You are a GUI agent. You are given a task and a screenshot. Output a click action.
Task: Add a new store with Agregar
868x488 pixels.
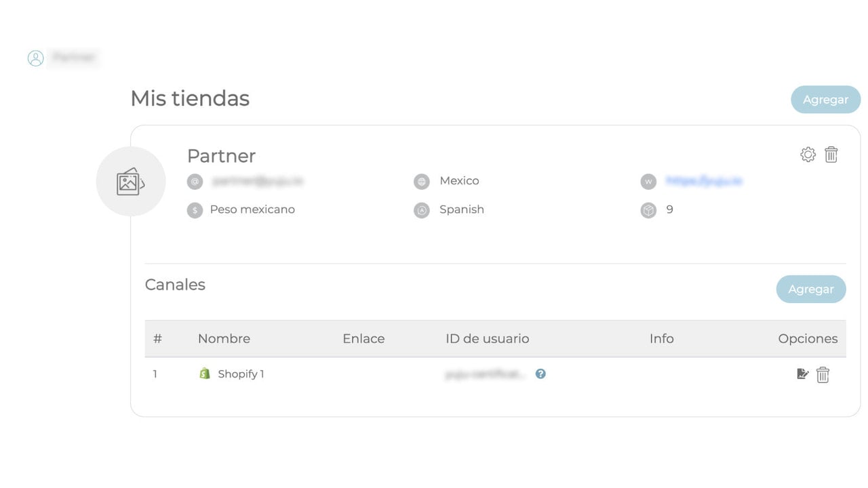pos(825,100)
